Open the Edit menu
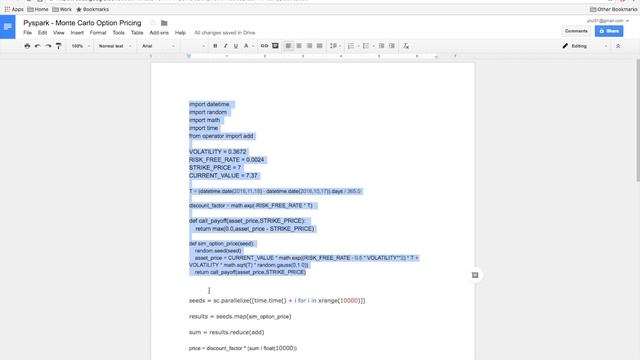The height and width of the screenshot is (360, 640). [42, 33]
